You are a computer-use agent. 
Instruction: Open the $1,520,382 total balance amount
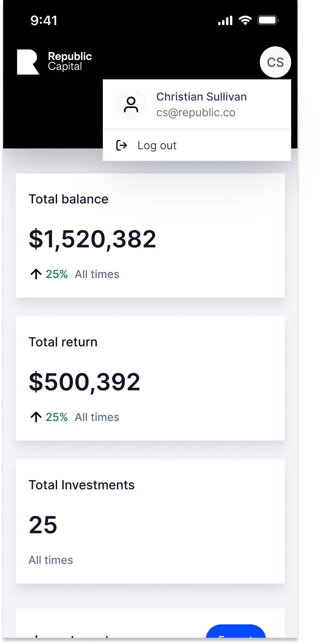tap(92, 239)
